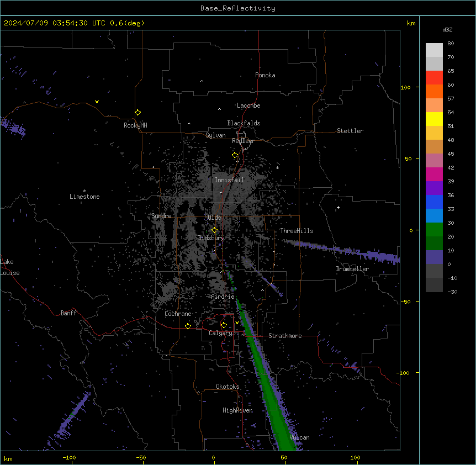Click the HighRiver city label
This screenshot has width=476, height=465.
(237, 410)
